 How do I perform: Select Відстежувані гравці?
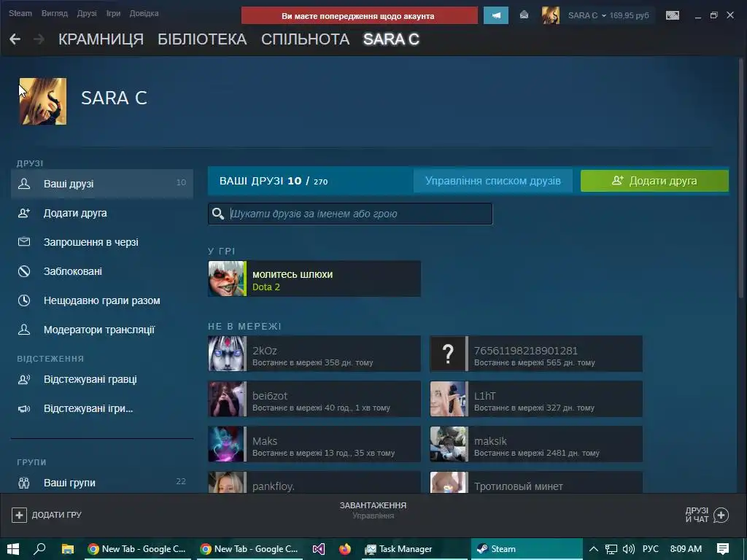point(102,379)
